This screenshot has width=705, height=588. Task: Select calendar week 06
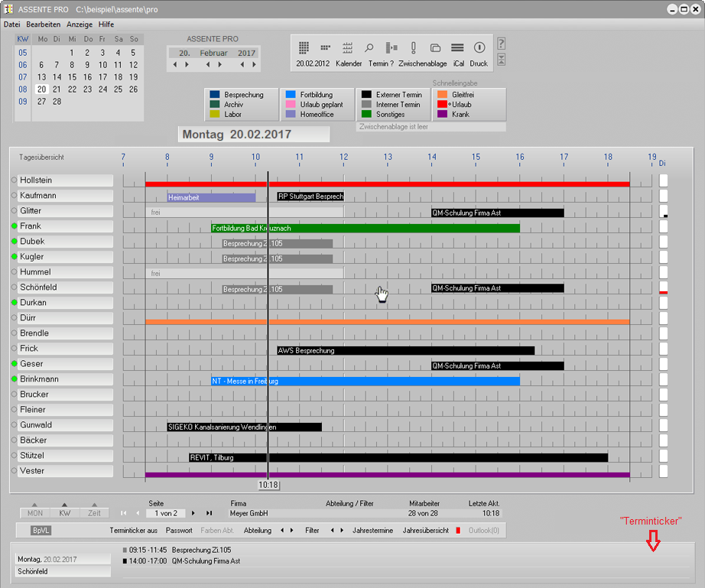[22, 65]
